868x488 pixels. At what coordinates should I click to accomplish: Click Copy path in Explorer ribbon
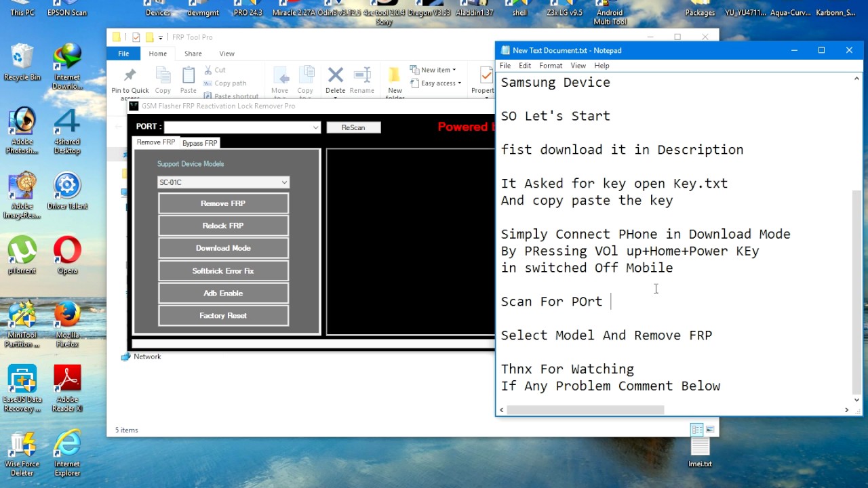224,83
